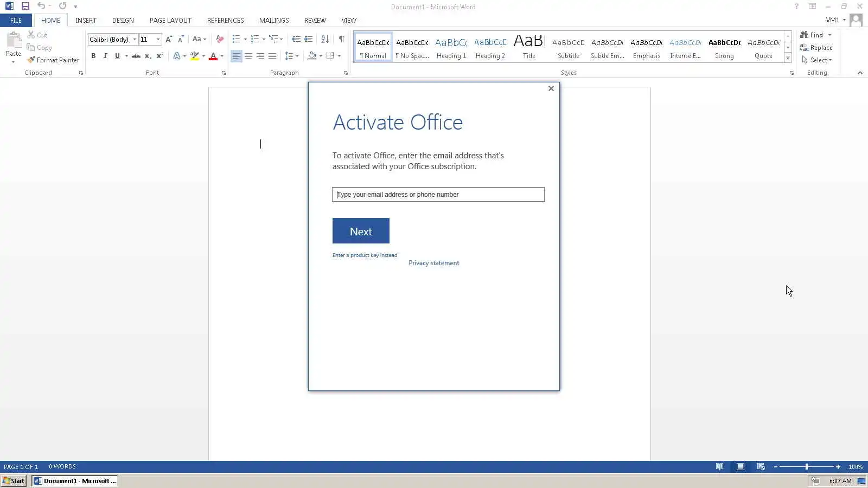Open the Font name dropdown

(x=135, y=40)
